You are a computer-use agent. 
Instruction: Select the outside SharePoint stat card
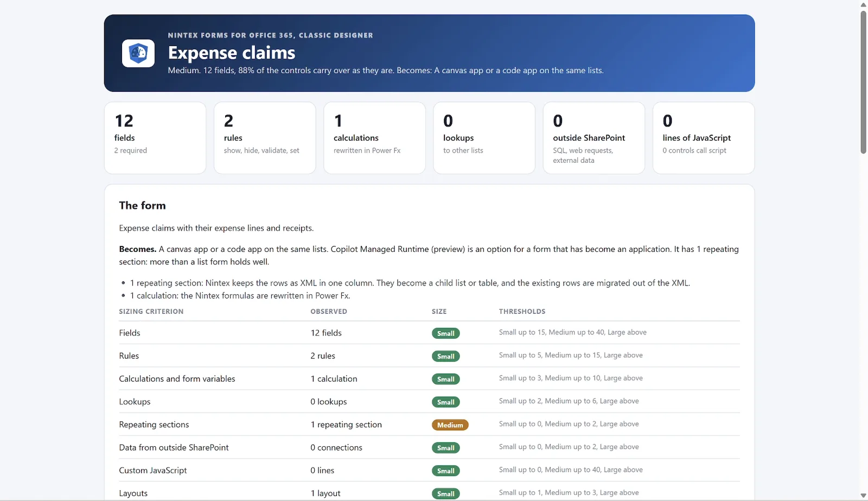594,138
